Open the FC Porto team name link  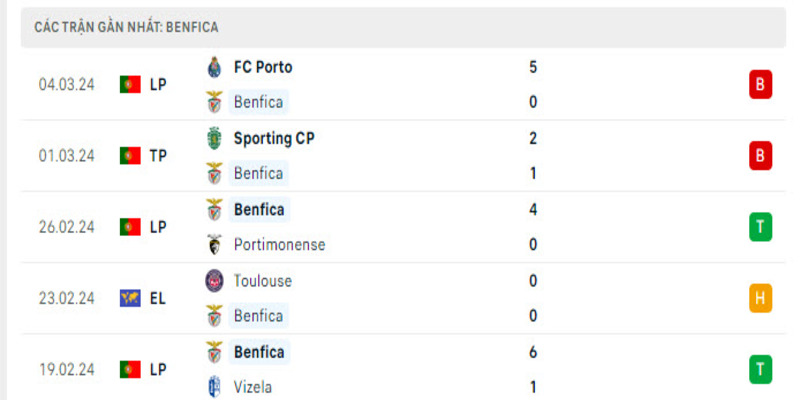coord(262,68)
